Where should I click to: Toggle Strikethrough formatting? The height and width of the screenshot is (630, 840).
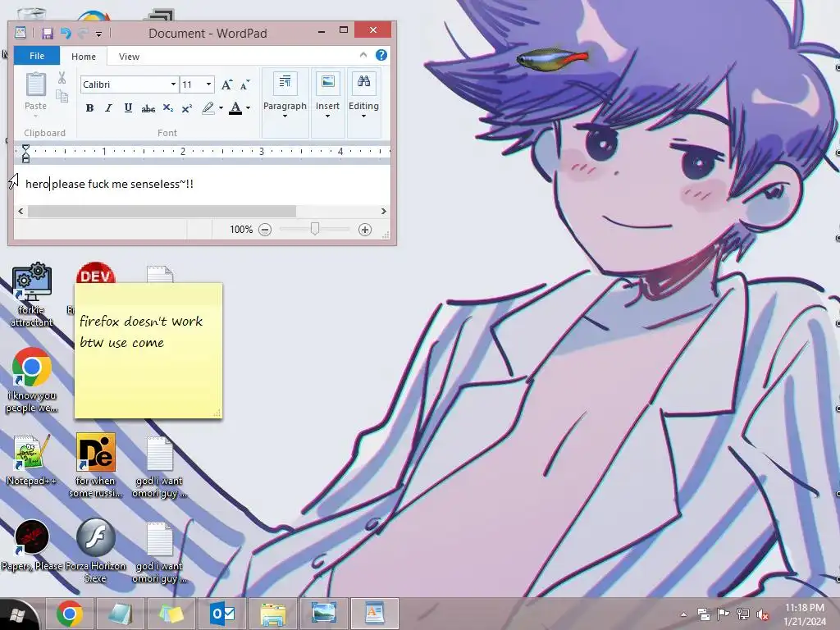click(x=148, y=108)
